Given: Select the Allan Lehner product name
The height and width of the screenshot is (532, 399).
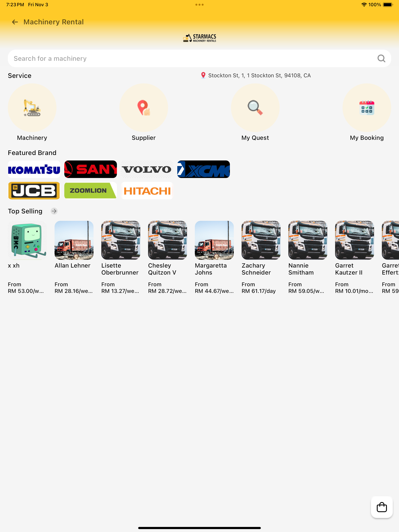Looking at the screenshot, I should pyautogui.click(x=72, y=266).
